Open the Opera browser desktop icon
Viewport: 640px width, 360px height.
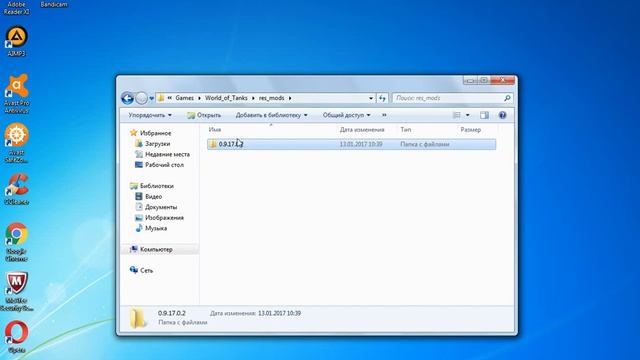(16, 337)
